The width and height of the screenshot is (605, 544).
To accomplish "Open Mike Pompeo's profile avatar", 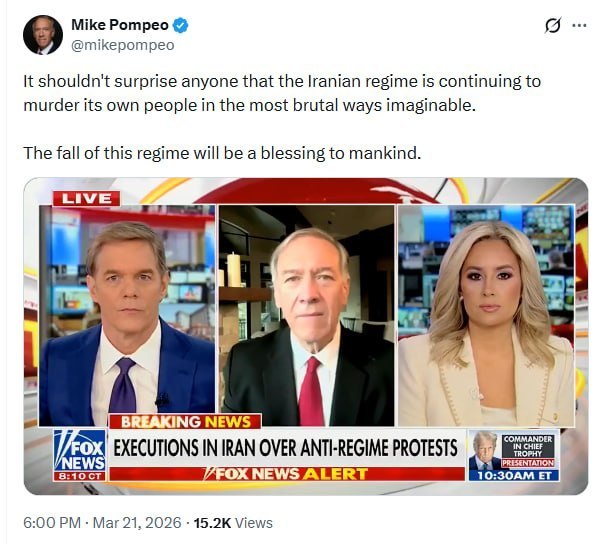I will (x=43, y=35).
